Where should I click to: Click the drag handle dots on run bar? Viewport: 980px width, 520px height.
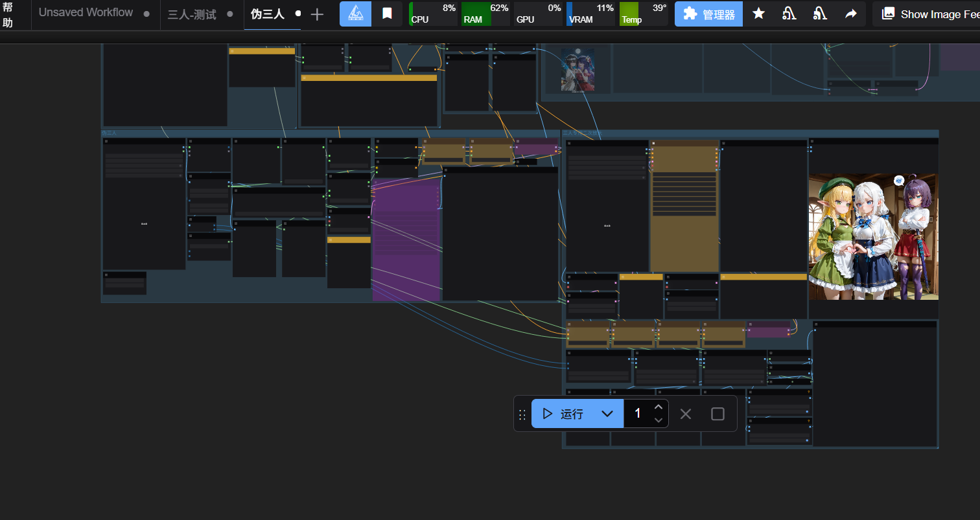point(522,414)
